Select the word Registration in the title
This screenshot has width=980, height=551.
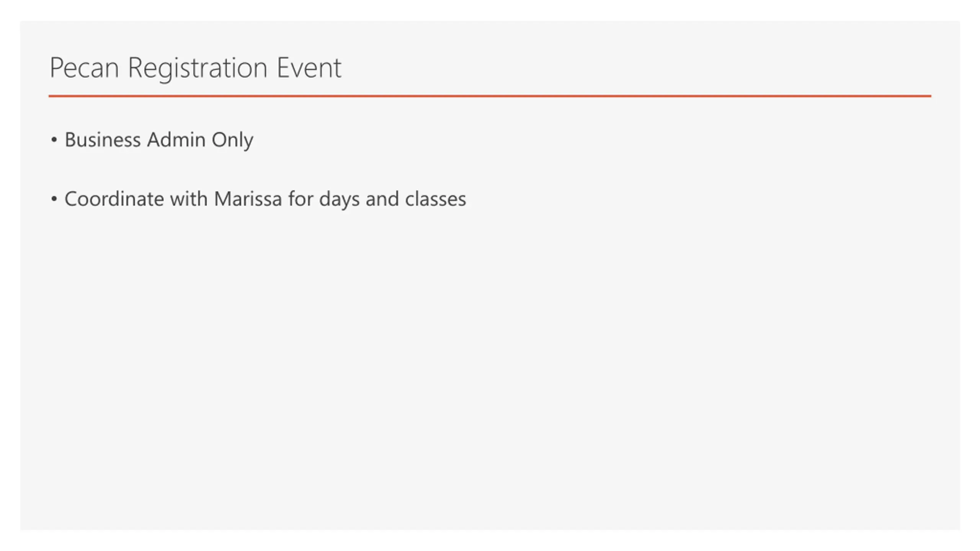[x=198, y=69]
